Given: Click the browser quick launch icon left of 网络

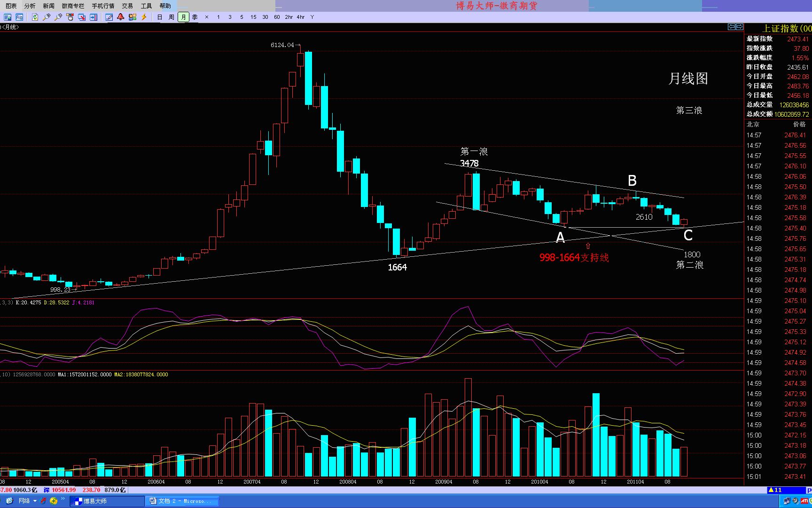Looking at the screenshot, I should pos(9,501).
